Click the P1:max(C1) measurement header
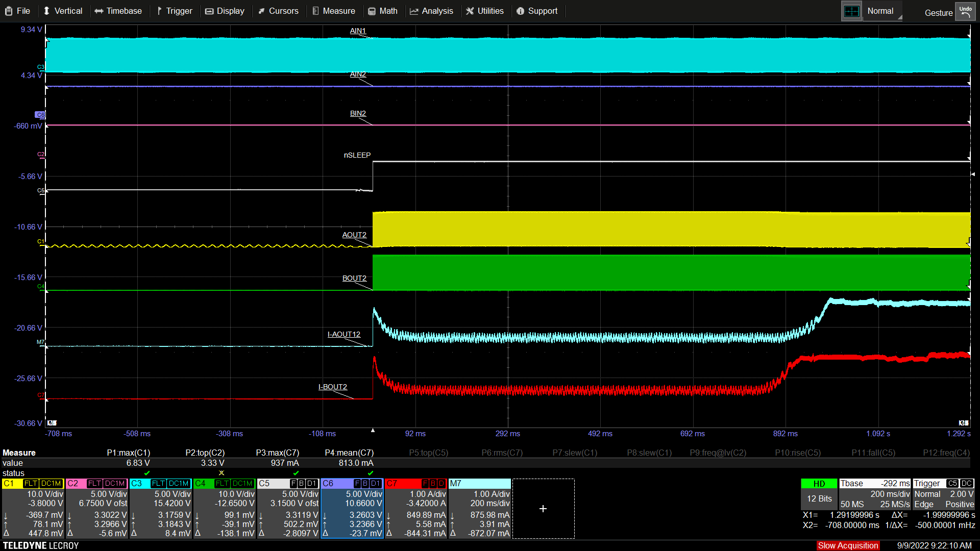The image size is (980, 551). coord(128,453)
